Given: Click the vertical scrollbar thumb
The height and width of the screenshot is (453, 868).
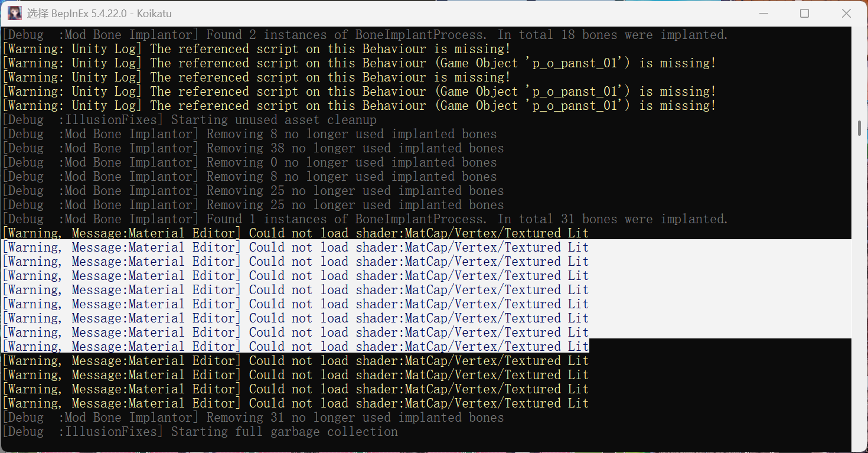Looking at the screenshot, I should point(860,129).
